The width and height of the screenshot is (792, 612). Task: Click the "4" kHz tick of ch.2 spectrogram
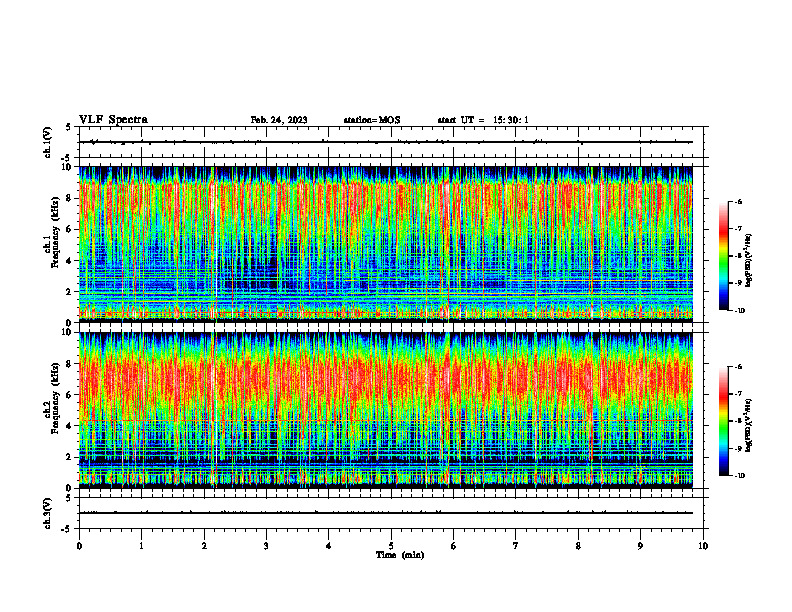click(70, 426)
